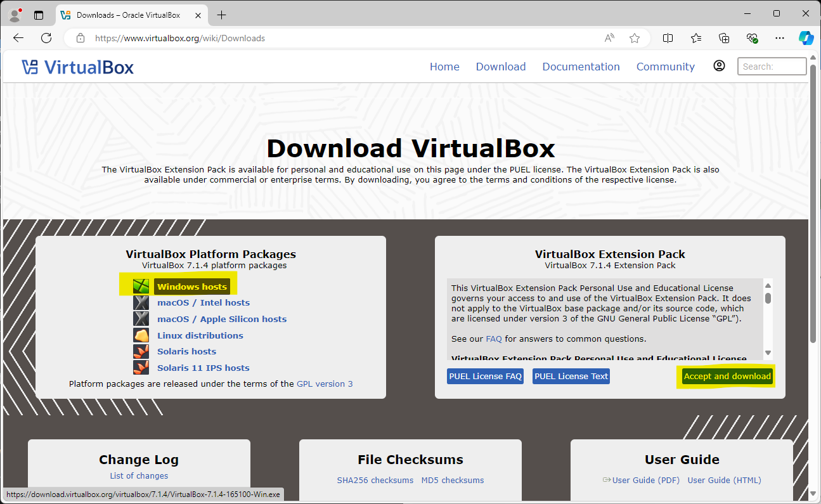Click the macOS / Apple Silicon hosts icon

[x=141, y=318]
